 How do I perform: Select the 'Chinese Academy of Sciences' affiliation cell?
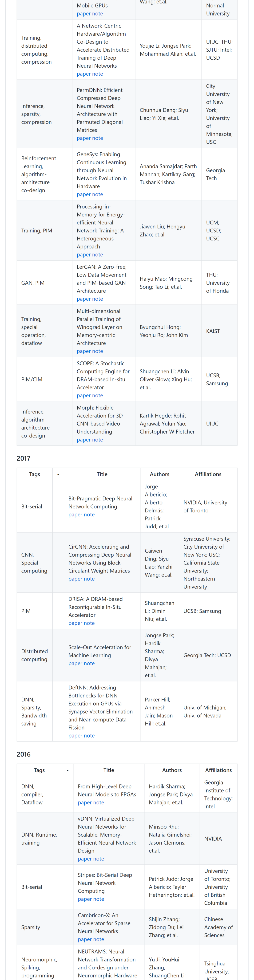218,927
